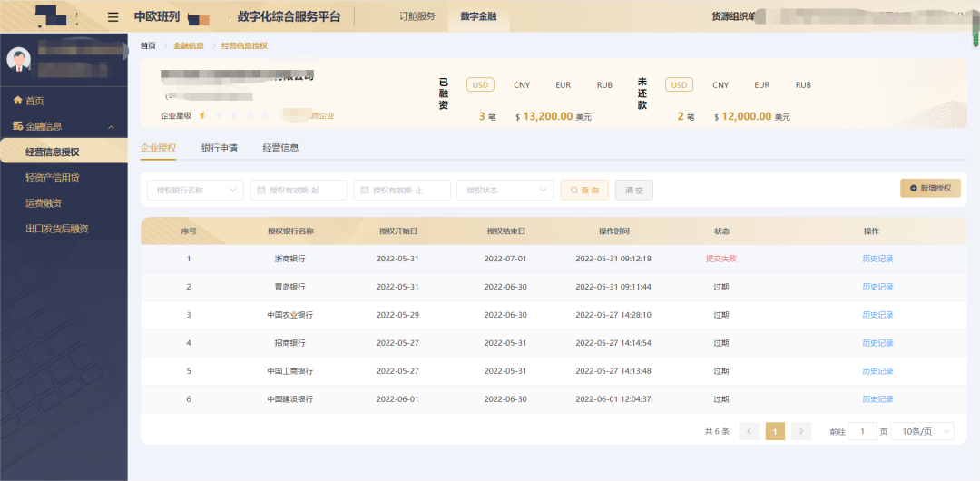This screenshot has height=481, width=980.
Task: Click the enterprise star rating icon
Action: (x=202, y=115)
